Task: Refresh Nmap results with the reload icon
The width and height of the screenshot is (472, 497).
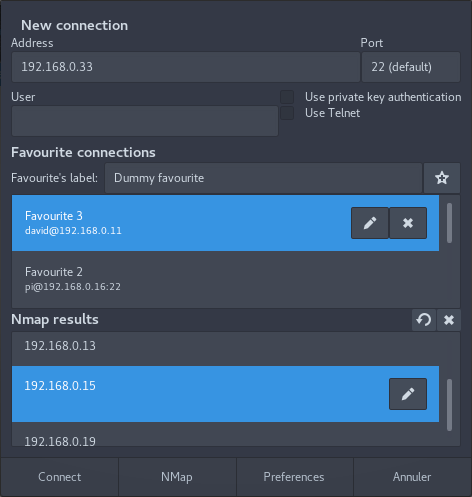Action: click(424, 320)
